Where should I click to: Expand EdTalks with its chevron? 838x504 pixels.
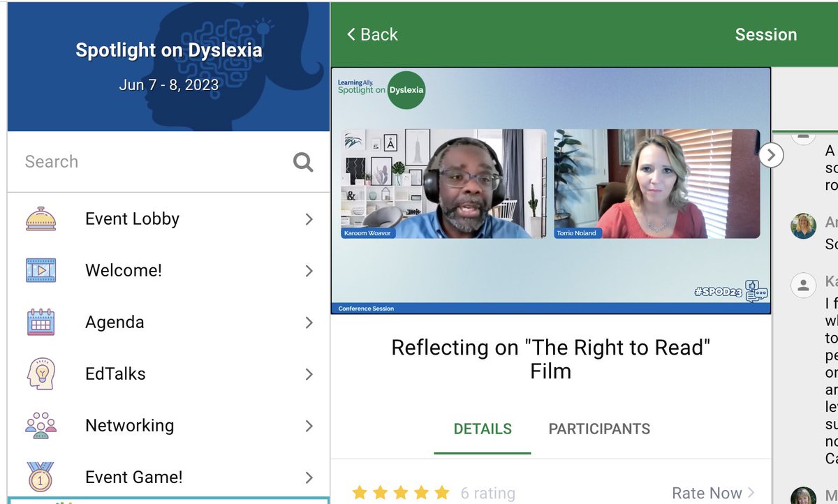309,374
